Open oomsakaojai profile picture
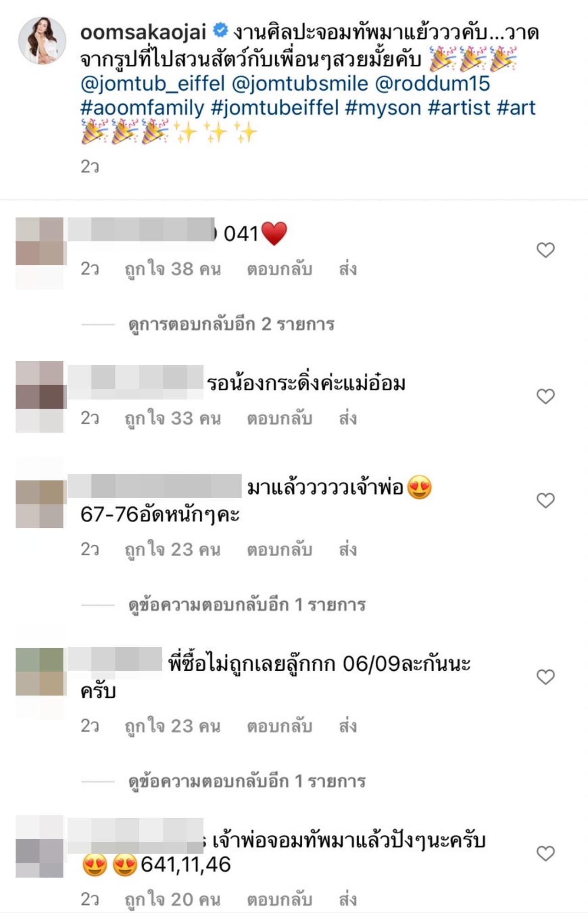Viewport: 588px width, 913px height. 42,41
